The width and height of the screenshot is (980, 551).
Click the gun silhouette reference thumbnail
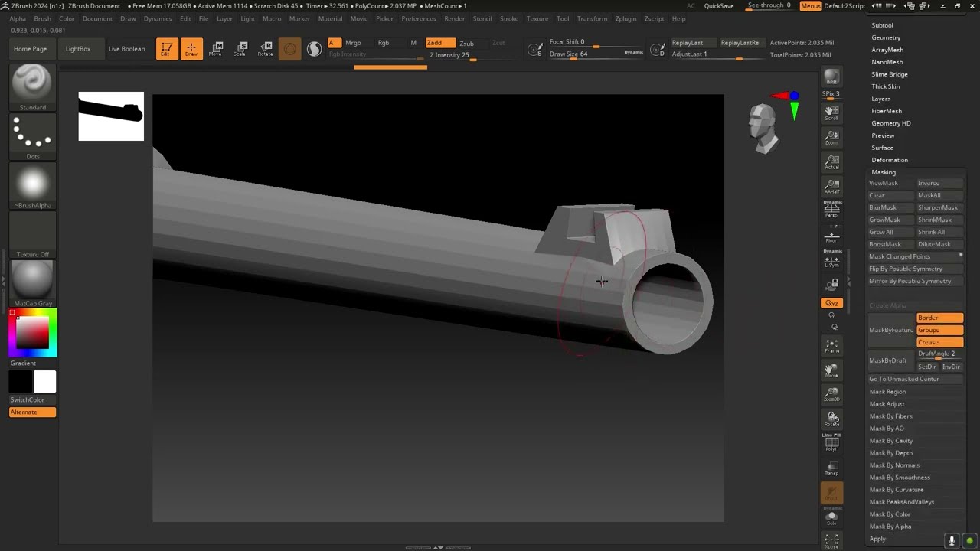point(111,116)
